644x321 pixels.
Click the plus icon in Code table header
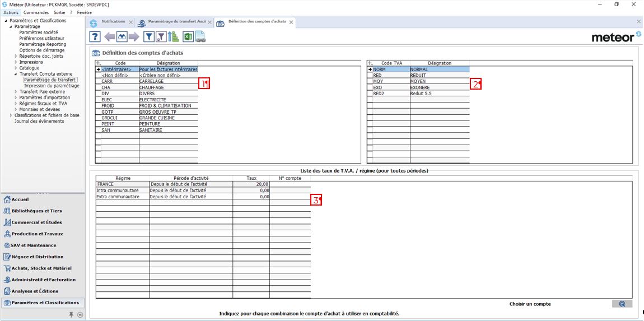click(98, 63)
